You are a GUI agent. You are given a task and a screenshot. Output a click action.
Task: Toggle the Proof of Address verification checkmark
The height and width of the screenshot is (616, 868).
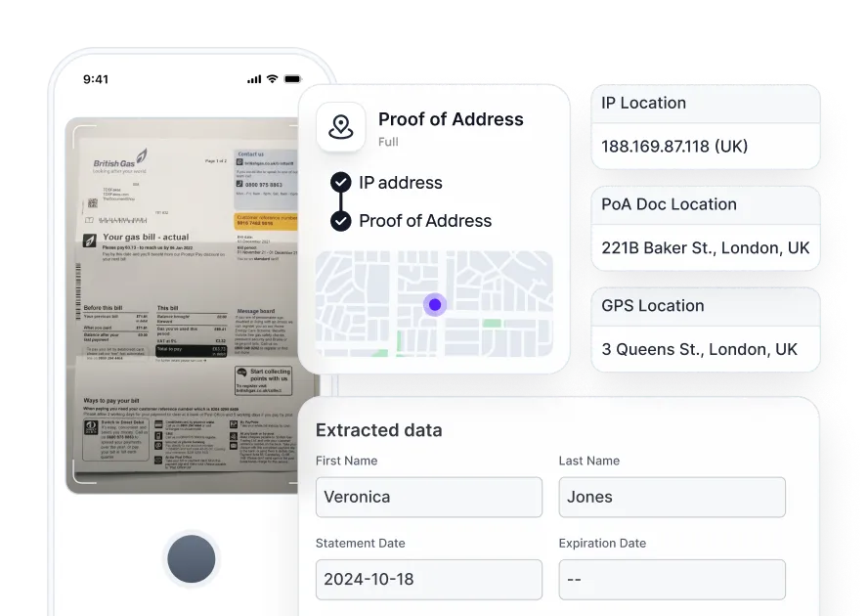point(340,221)
